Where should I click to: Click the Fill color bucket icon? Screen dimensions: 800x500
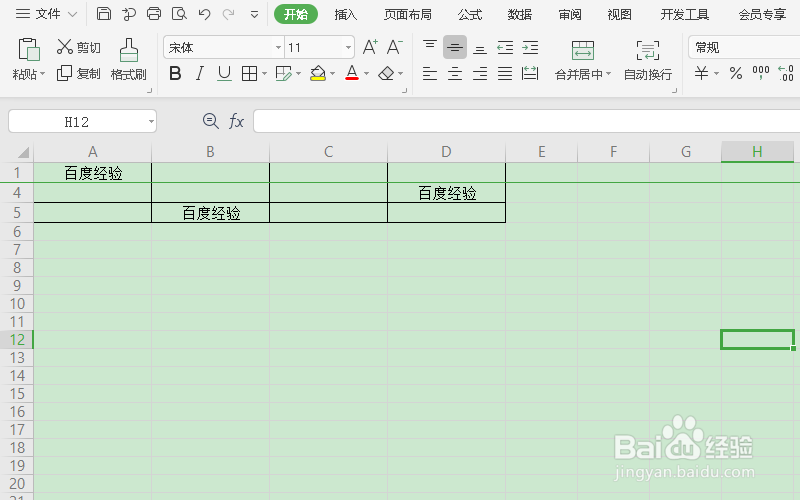coord(318,73)
